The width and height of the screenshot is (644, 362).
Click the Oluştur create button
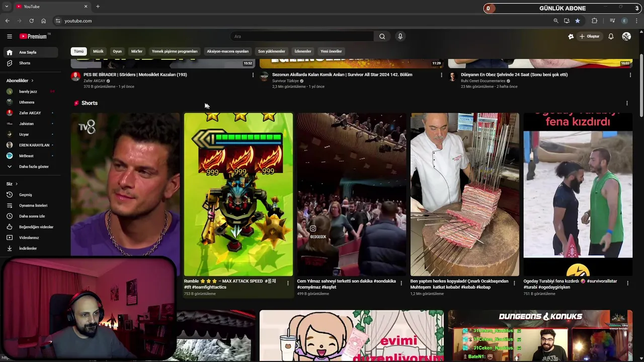point(590,36)
